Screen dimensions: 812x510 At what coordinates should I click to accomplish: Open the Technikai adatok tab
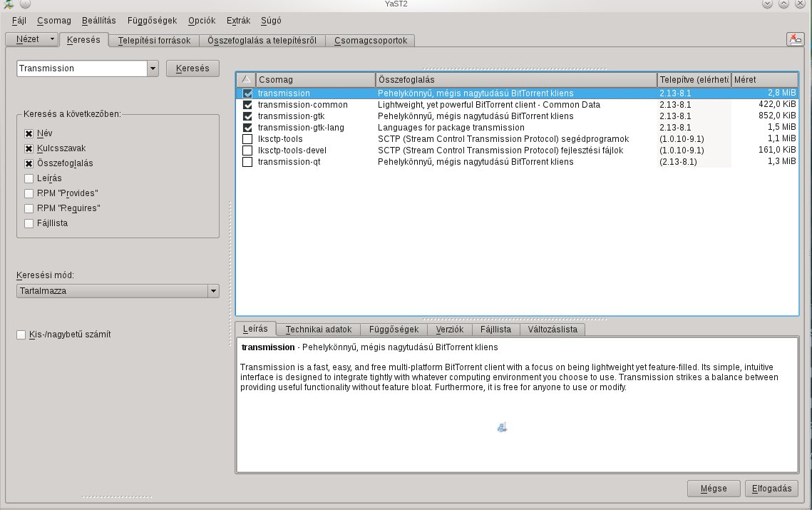pyautogui.click(x=319, y=329)
